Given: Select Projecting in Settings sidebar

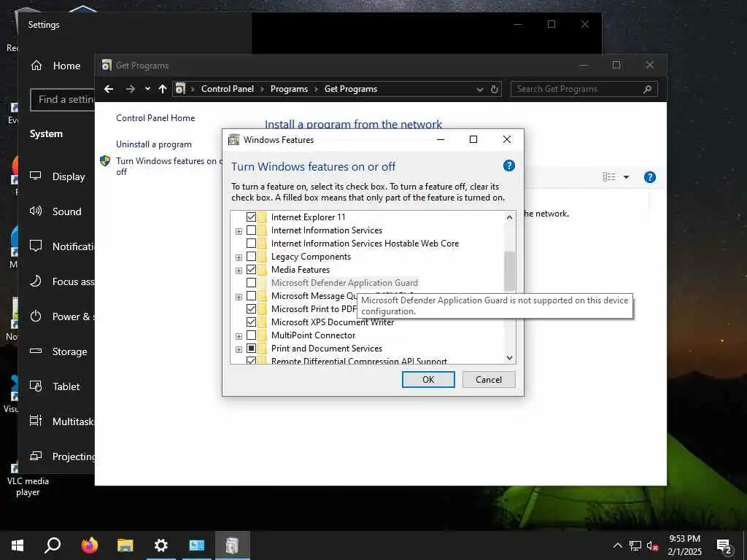Looking at the screenshot, I should (x=62, y=456).
